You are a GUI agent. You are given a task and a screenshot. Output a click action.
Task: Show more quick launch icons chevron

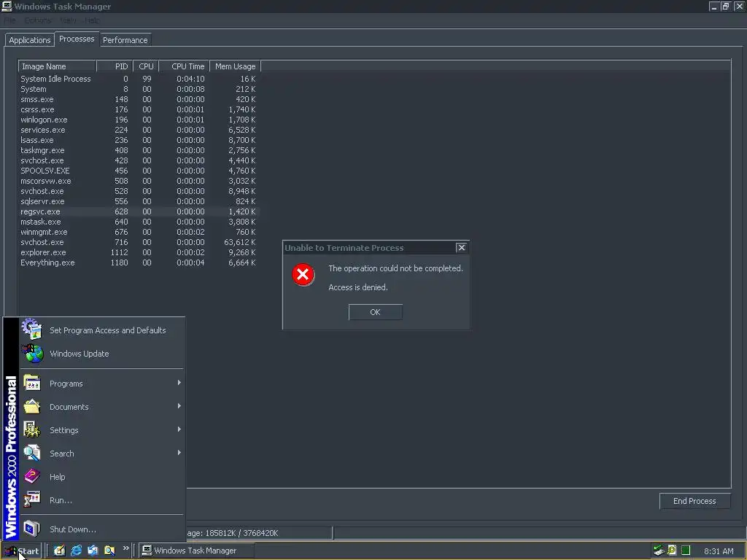click(x=125, y=548)
